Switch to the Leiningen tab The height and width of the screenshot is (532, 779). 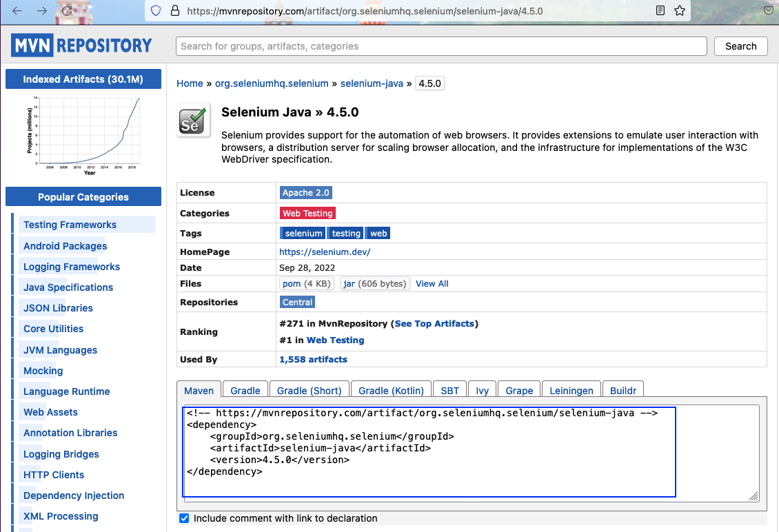coord(571,391)
